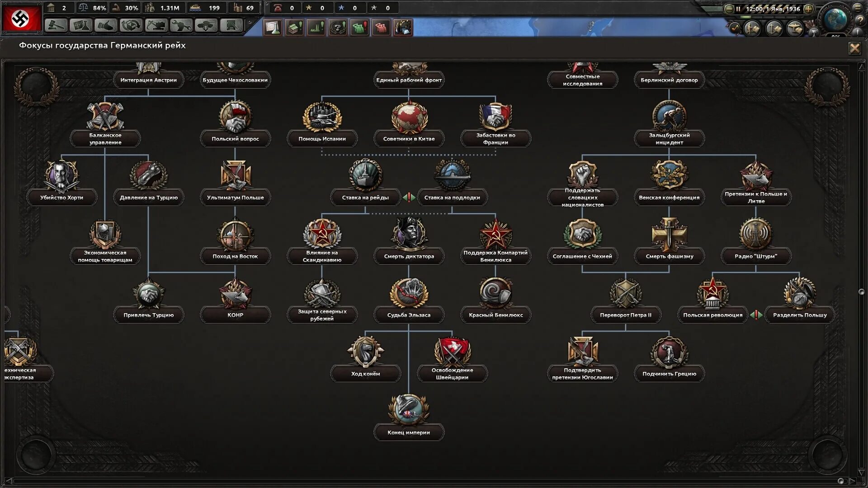Click the vertical scrollbar of focus tree

click(x=861, y=292)
